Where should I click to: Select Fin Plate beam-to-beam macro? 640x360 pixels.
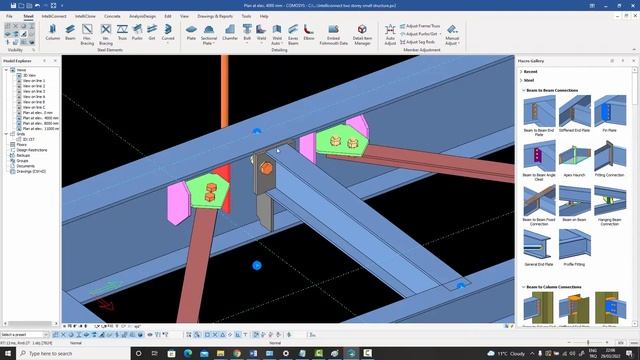coord(610,114)
